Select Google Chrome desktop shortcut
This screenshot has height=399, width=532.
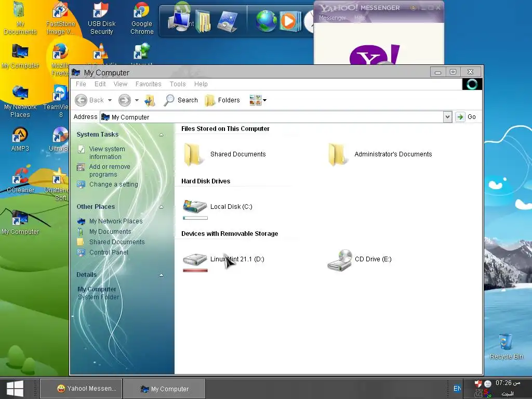(142, 17)
